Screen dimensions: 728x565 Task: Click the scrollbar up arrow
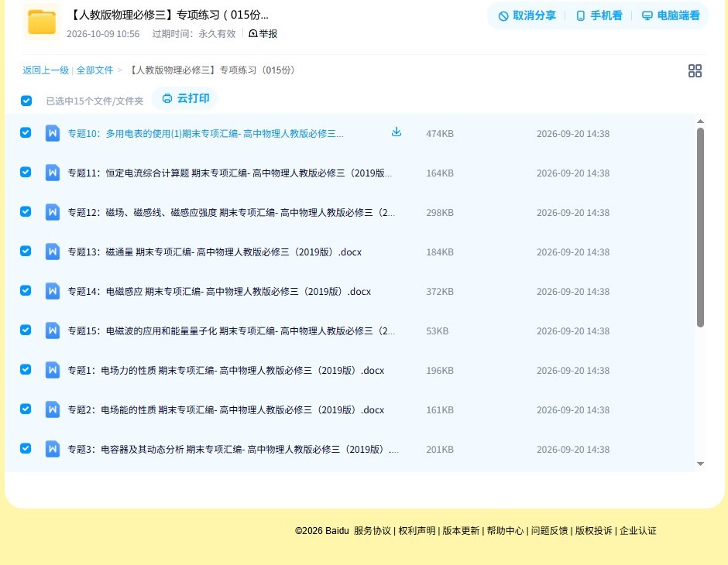click(700, 121)
